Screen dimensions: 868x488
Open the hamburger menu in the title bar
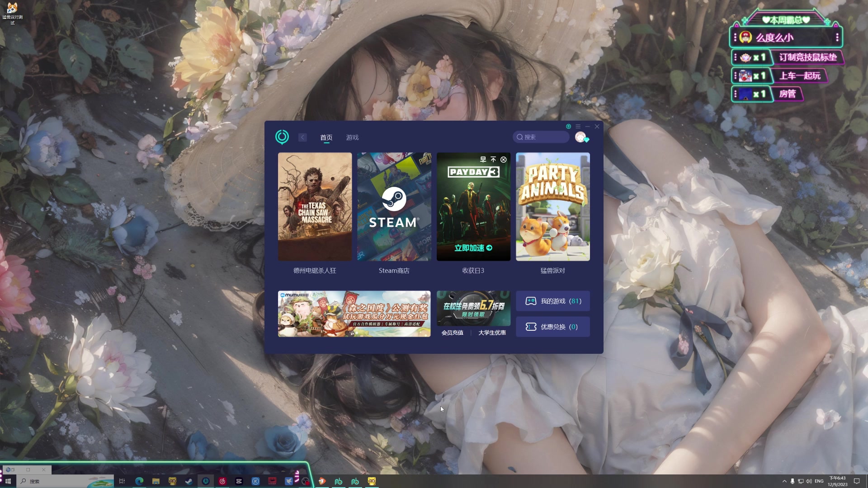click(x=578, y=127)
